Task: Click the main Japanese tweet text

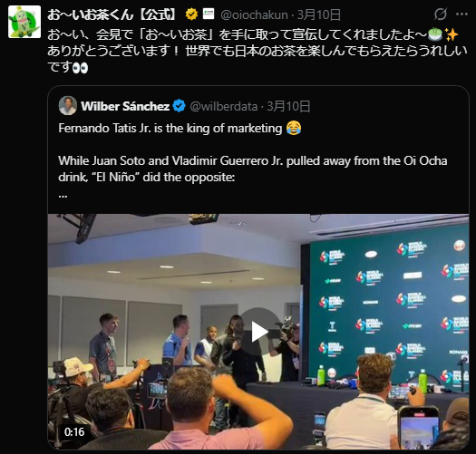Action: pyautogui.click(x=257, y=51)
